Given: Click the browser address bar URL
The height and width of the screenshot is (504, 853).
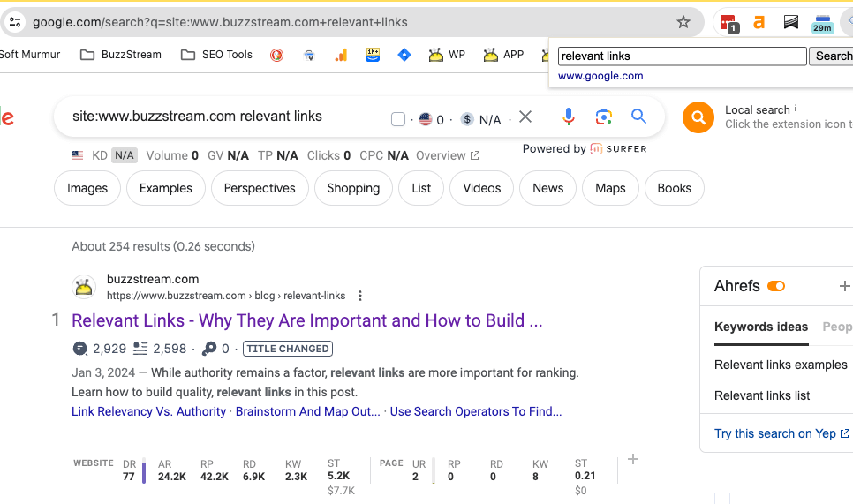Looking at the screenshot, I should [220, 22].
